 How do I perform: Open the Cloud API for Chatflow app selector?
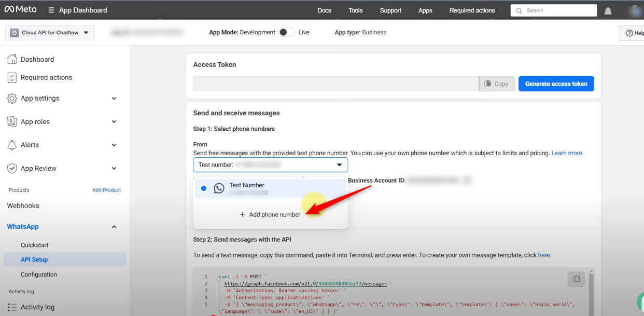[x=50, y=33]
